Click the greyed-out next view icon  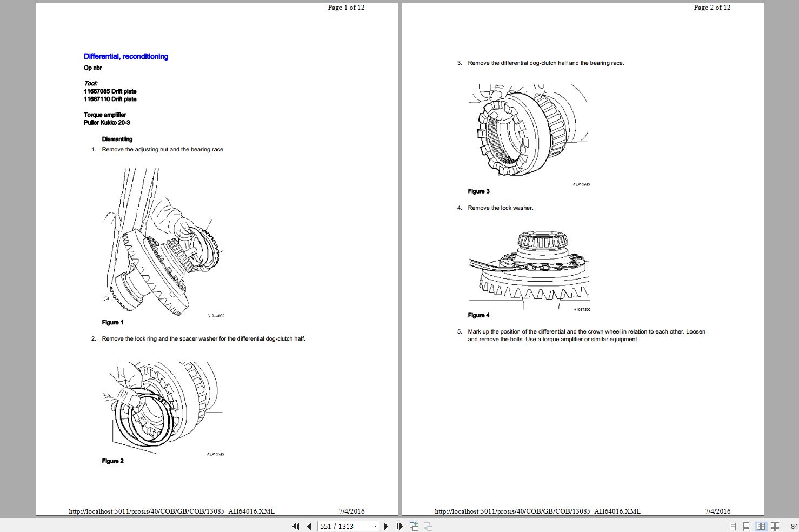(428, 526)
